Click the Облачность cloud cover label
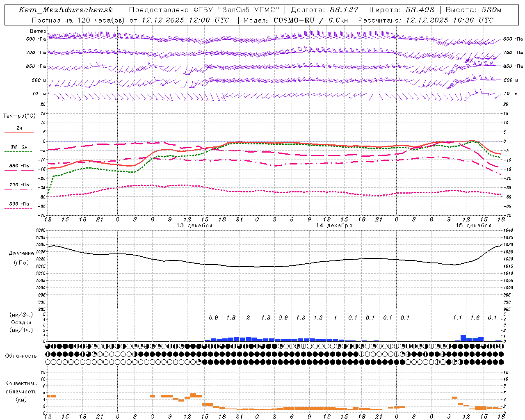525x420 pixels. click(x=21, y=356)
